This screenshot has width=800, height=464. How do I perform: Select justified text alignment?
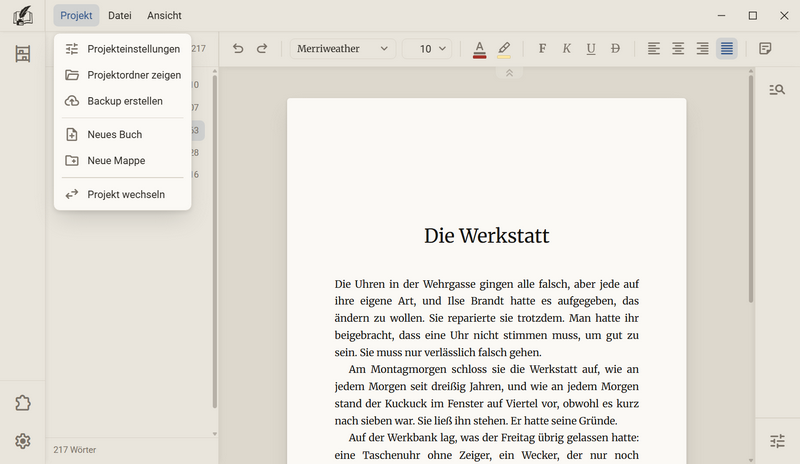click(727, 48)
